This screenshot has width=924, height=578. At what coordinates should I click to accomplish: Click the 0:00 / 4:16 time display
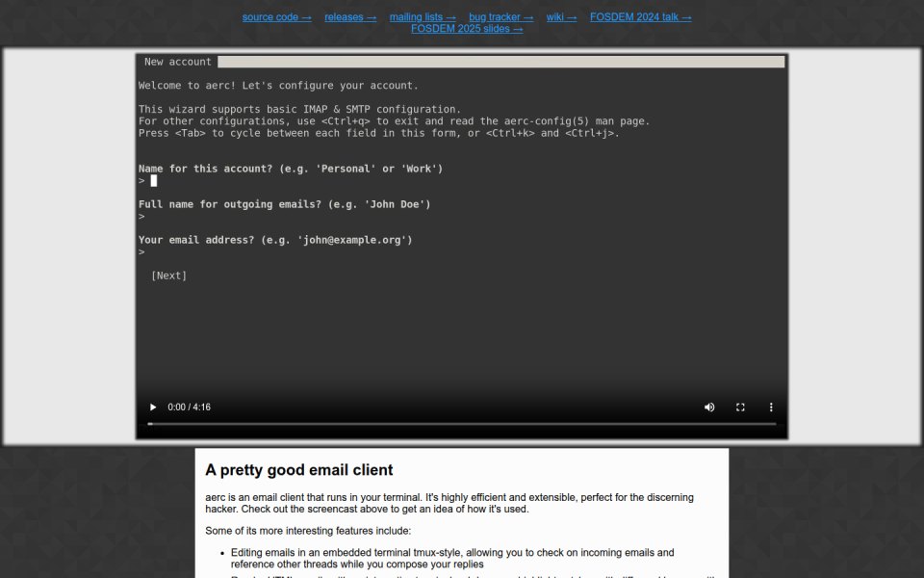click(x=190, y=407)
